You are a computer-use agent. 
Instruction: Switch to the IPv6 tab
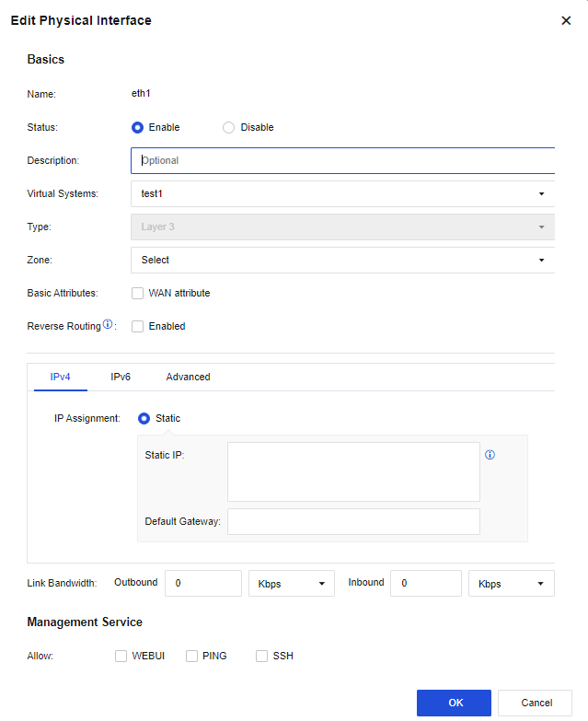pyautogui.click(x=120, y=377)
